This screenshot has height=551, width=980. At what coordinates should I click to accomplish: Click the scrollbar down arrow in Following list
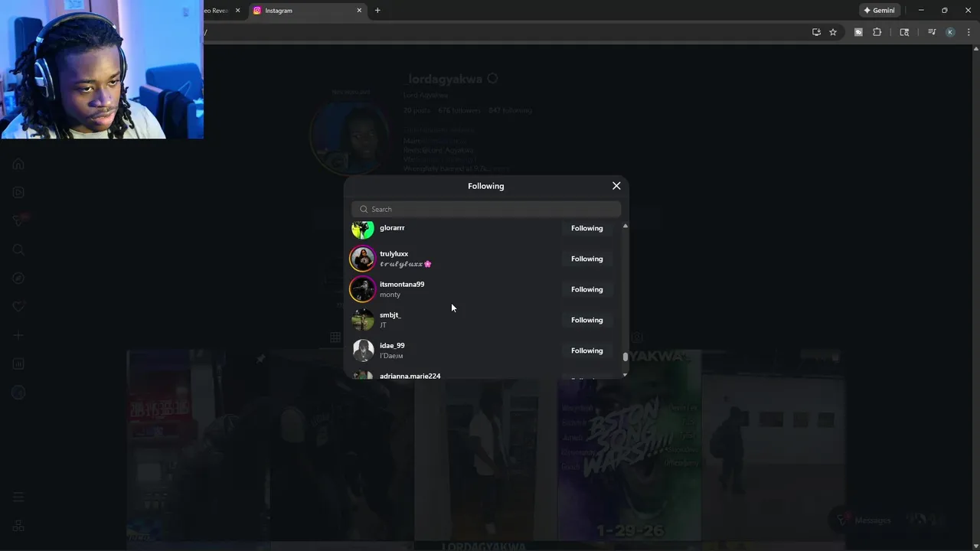(x=626, y=374)
